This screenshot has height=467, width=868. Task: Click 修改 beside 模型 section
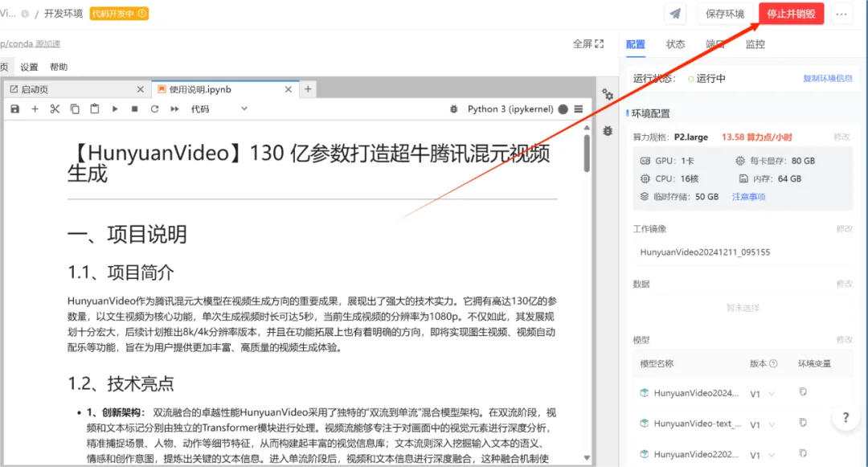(844, 340)
